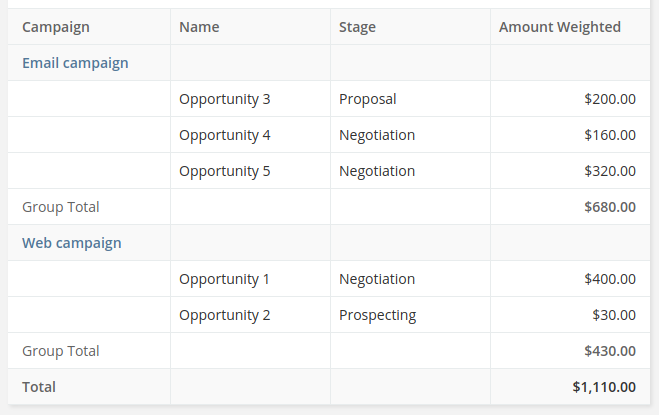Click Opportunity 1's $400.00 amount
659x415 pixels.
click(610, 279)
